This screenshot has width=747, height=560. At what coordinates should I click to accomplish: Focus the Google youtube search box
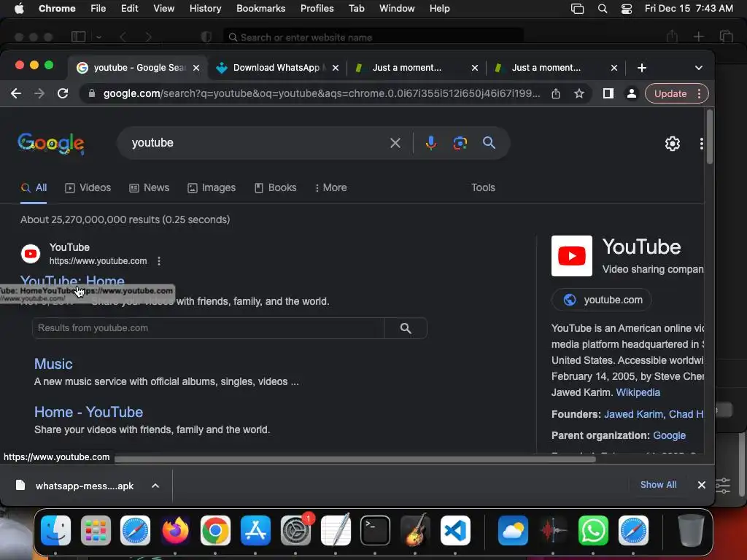pyautogui.click(x=258, y=143)
